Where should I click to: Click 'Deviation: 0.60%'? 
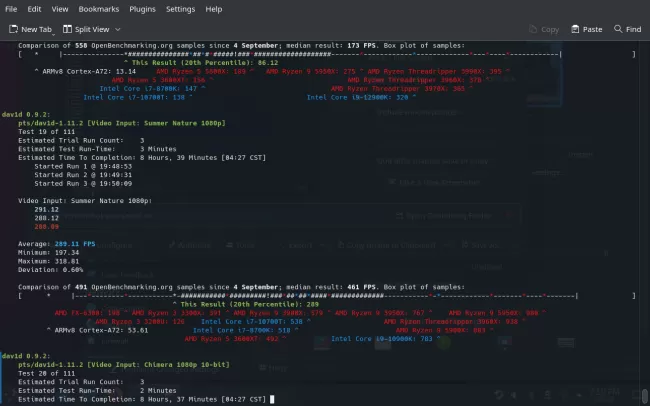pyautogui.click(x=51, y=270)
